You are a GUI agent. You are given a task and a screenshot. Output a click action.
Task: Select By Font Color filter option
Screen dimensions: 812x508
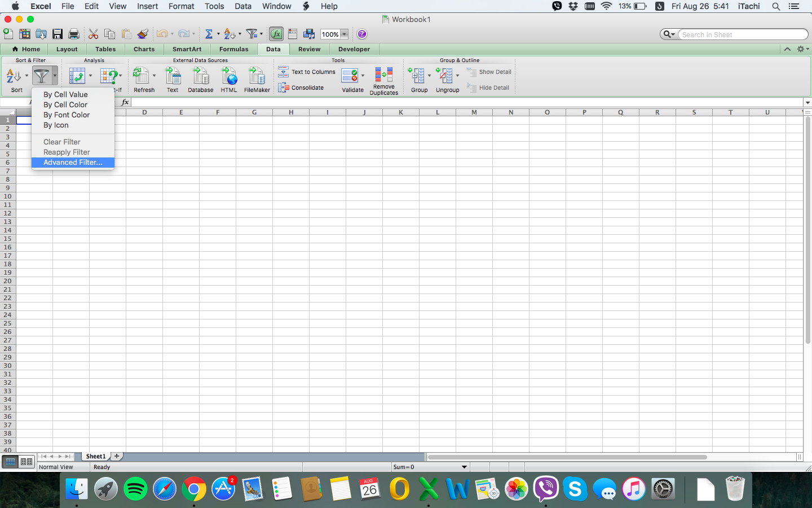(73, 115)
